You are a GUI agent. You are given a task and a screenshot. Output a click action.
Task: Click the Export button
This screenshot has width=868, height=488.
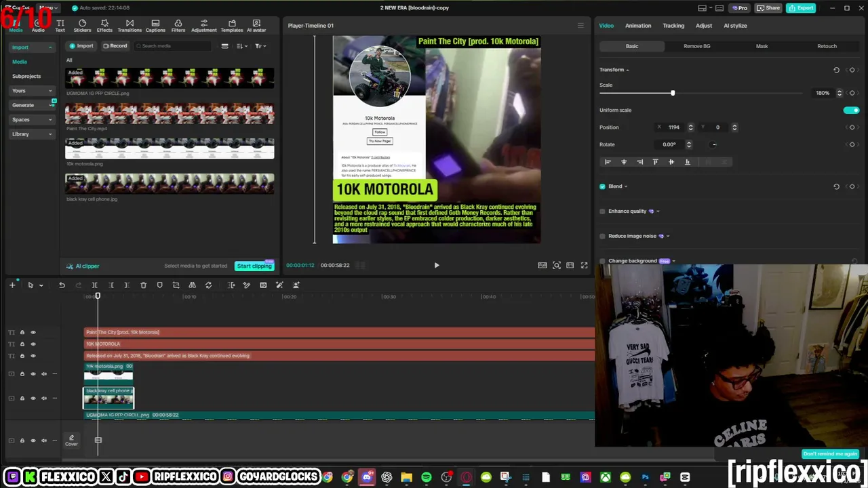click(801, 8)
